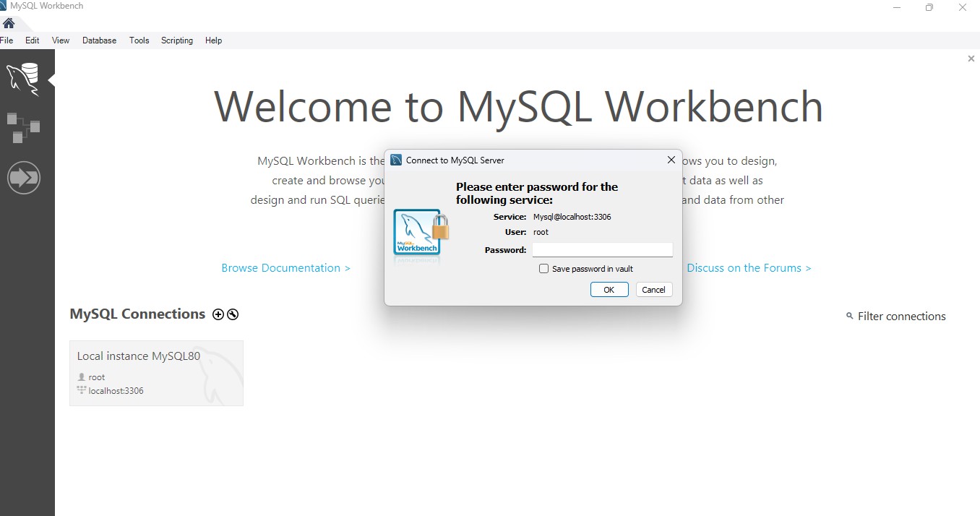Follow the Discuss on the Forums link
Viewport: 980px width, 516px height.
click(x=749, y=268)
